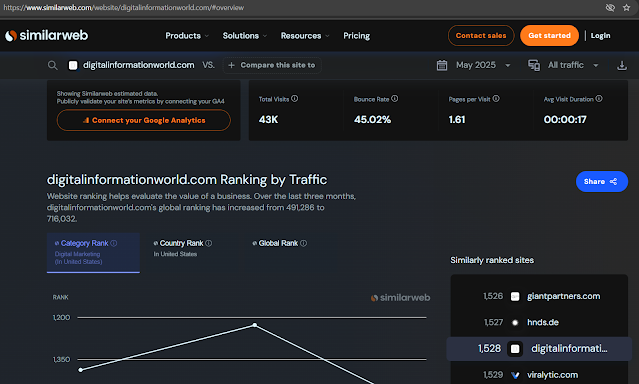Click the chart data point at the peak
Viewport: 639px width, 384px height.
[x=255, y=325]
